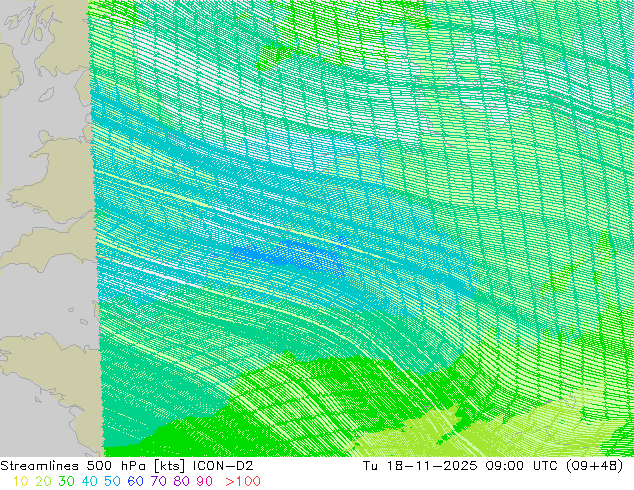Viewport: 634px width, 490px height.
Task: Click the light blue legend value 50
Action: point(112,481)
